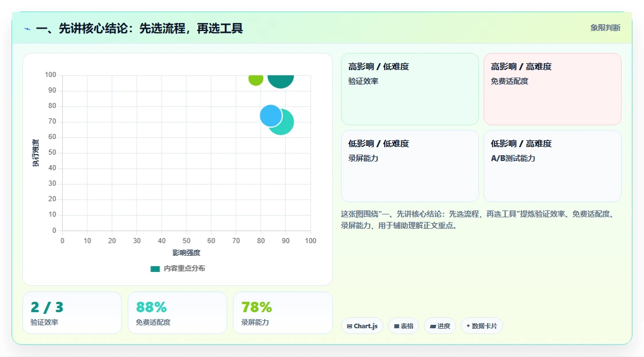The width and height of the screenshot is (644, 357).
Task: Click 验证效率 label under 2 / 3
Action: coord(44,323)
